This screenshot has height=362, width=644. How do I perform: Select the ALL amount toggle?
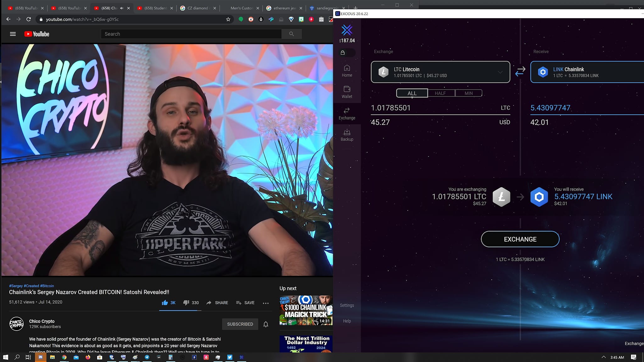coord(411,93)
